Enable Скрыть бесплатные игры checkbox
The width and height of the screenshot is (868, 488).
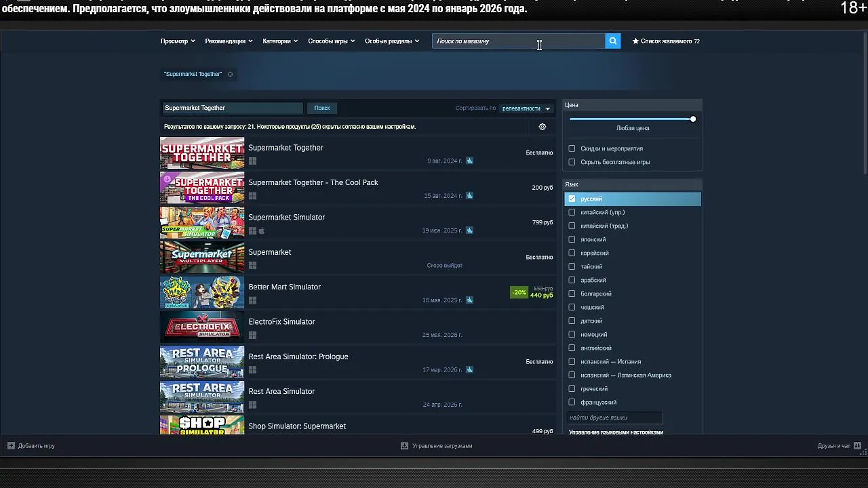tap(572, 162)
